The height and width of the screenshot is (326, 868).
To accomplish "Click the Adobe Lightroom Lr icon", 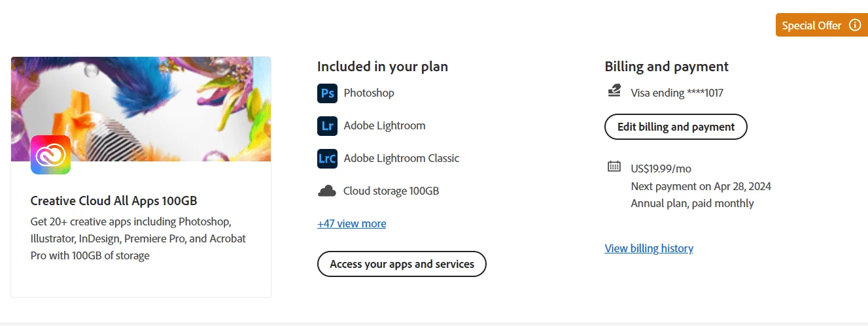I will 327,125.
